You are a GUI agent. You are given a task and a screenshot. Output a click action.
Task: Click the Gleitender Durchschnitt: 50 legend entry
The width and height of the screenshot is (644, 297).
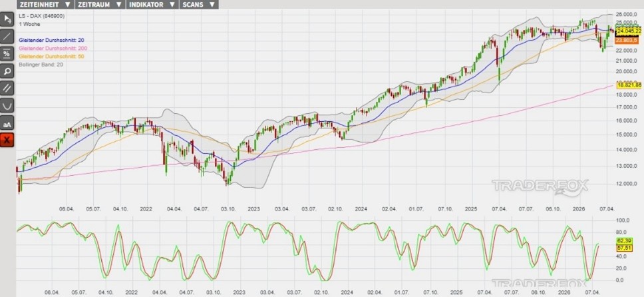pos(52,57)
